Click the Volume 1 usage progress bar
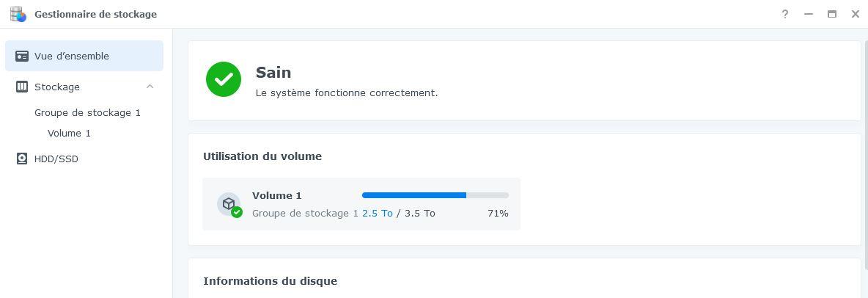 pyautogui.click(x=435, y=195)
